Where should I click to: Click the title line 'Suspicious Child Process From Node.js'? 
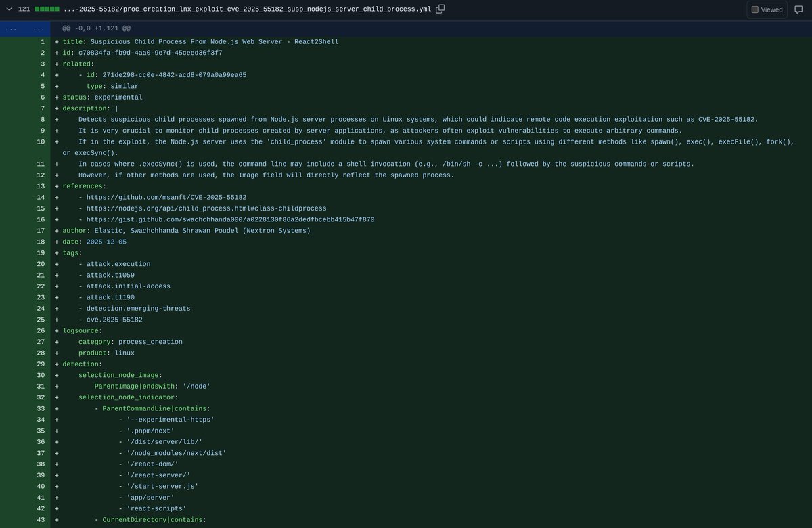coord(200,41)
